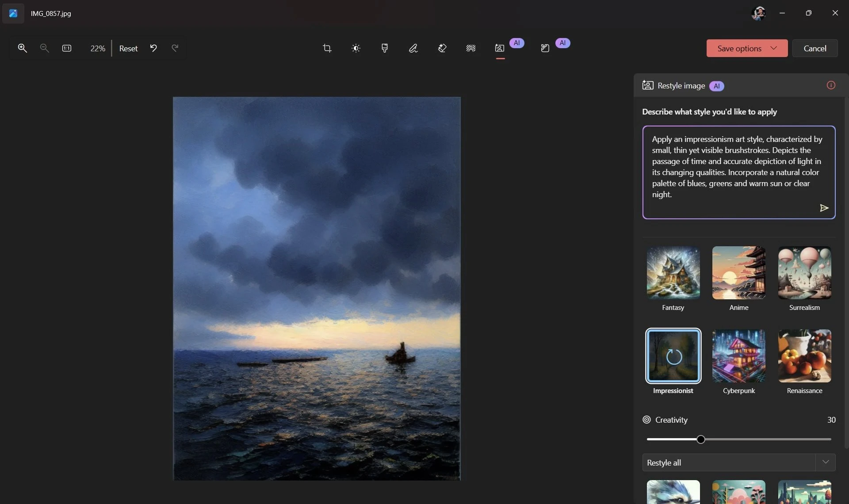Click the Reset button
849x504 pixels.
(128, 48)
